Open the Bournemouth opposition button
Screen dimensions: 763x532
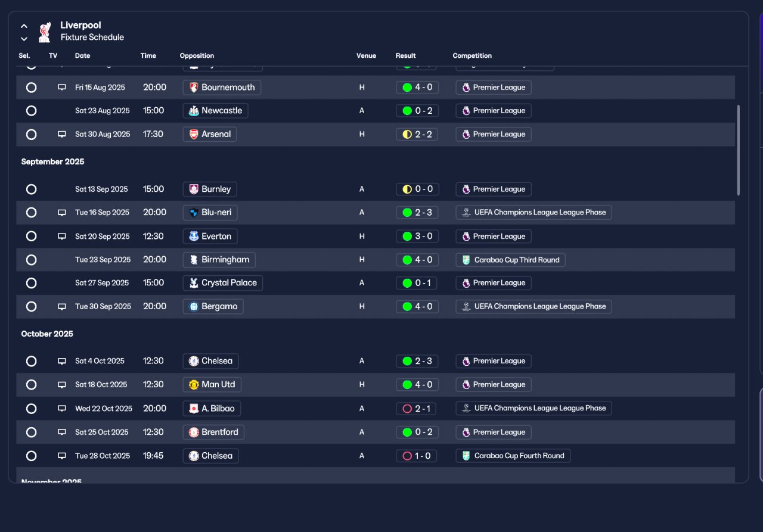click(x=222, y=88)
